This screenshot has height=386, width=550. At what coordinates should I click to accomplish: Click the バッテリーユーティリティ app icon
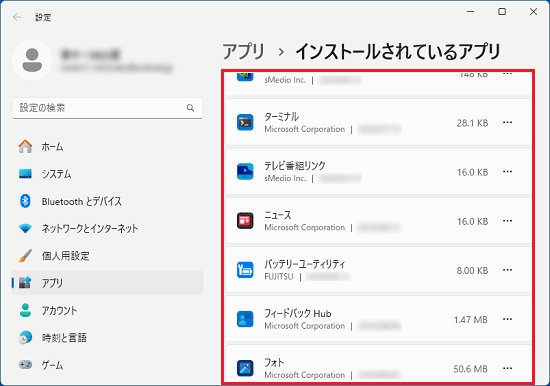(x=245, y=270)
